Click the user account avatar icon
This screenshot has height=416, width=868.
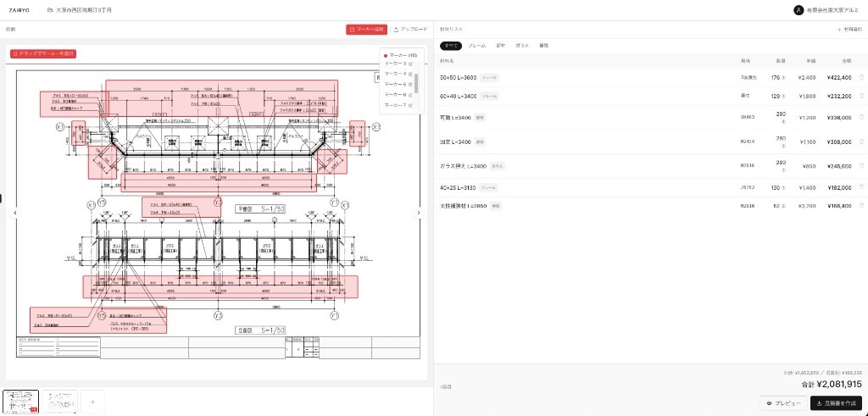click(x=798, y=10)
